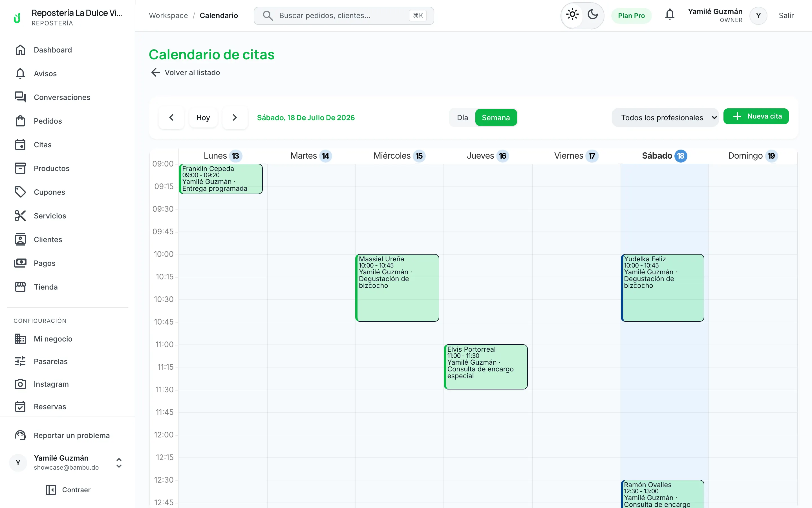
Task: Open Yudelka Feliz Saturday appointment
Action: click(x=662, y=288)
